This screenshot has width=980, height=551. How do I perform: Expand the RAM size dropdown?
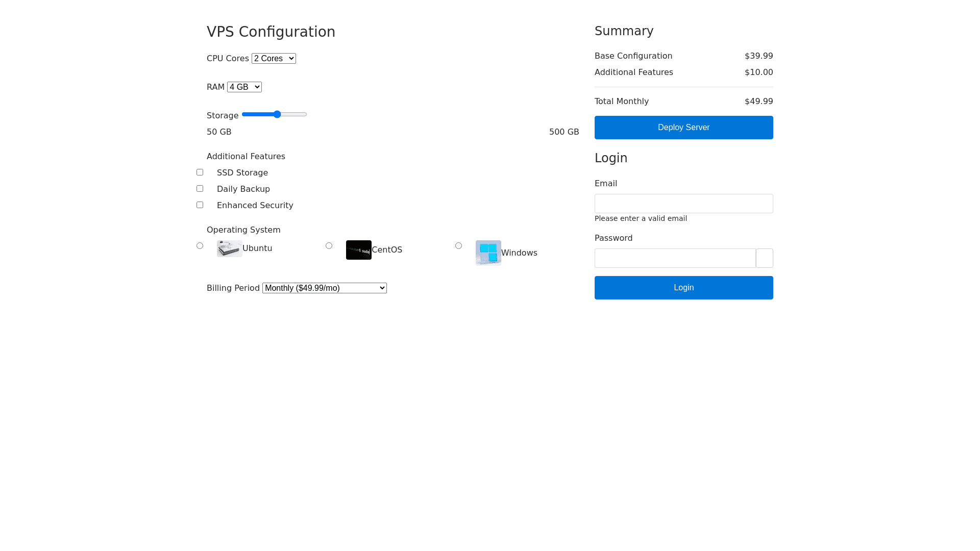pos(244,87)
